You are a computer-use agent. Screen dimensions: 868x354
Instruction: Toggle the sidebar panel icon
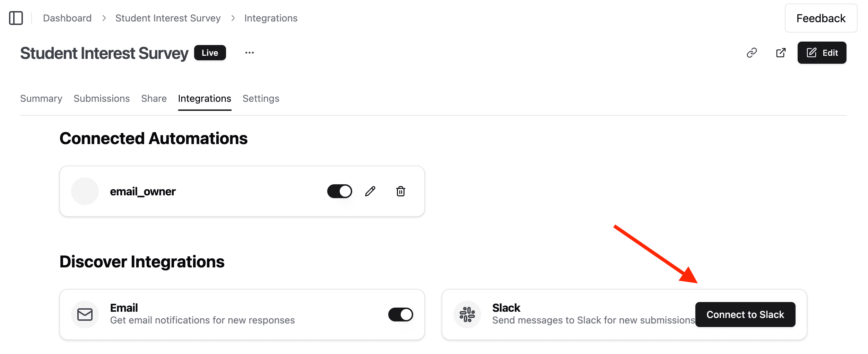click(x=16, y=18)
